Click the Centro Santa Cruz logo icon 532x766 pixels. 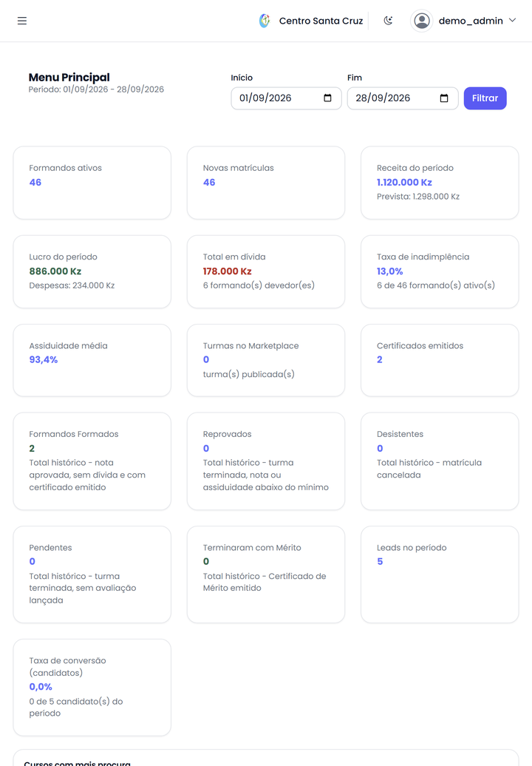click(265, 21)
